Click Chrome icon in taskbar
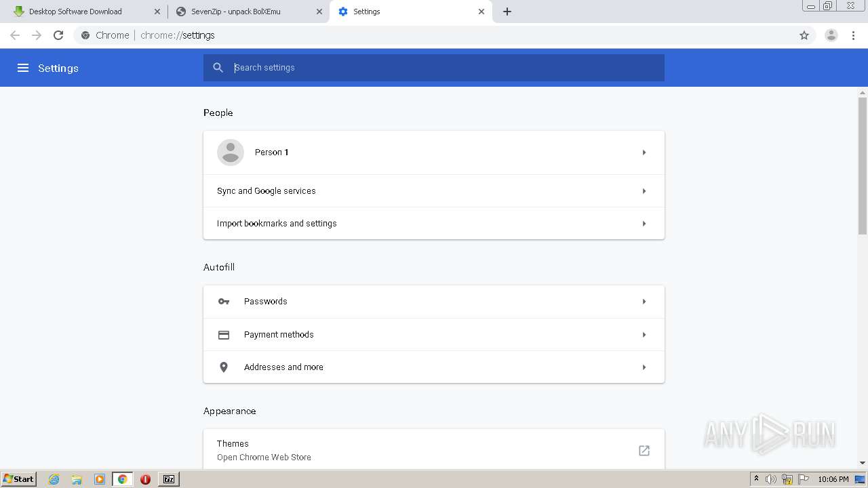This screenshot has height=488, width=868. tap(123, 479)
